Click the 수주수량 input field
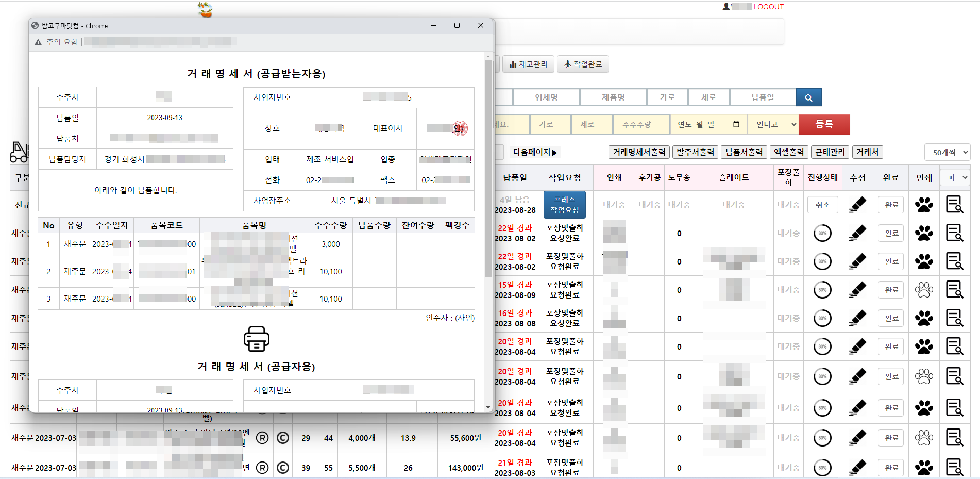This screenshot has height=479, width=980. [640, 124]
